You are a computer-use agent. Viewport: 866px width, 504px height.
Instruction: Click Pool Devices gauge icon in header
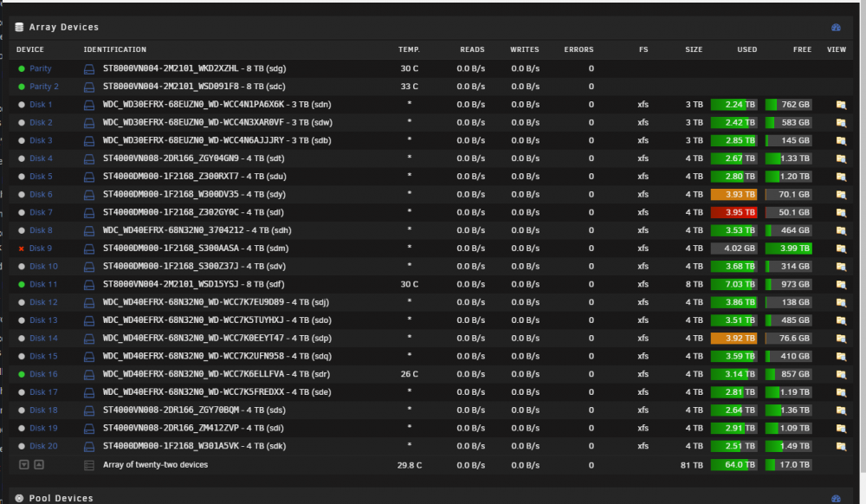836,499
